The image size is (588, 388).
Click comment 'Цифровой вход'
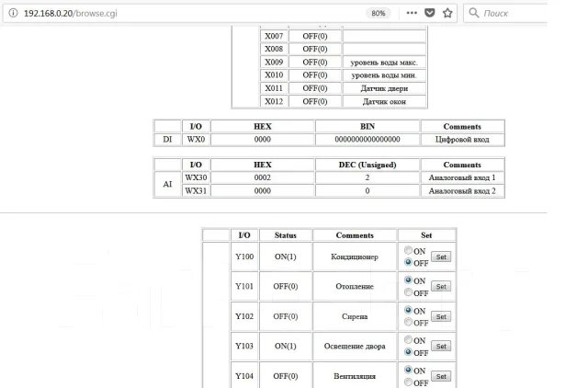pyautogui.click(x=462, y=140)
